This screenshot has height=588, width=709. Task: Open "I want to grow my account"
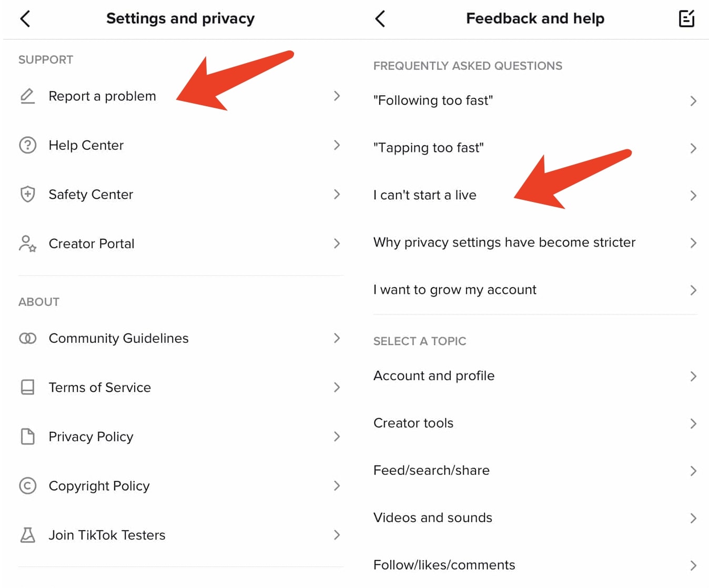click(x=455, y=290)
